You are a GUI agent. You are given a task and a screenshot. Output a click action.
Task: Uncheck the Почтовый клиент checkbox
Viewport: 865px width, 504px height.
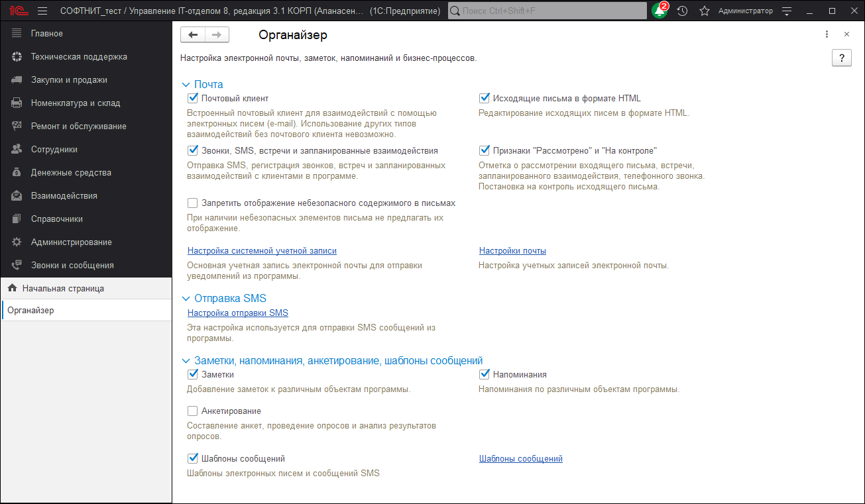(x=193, y=99)
